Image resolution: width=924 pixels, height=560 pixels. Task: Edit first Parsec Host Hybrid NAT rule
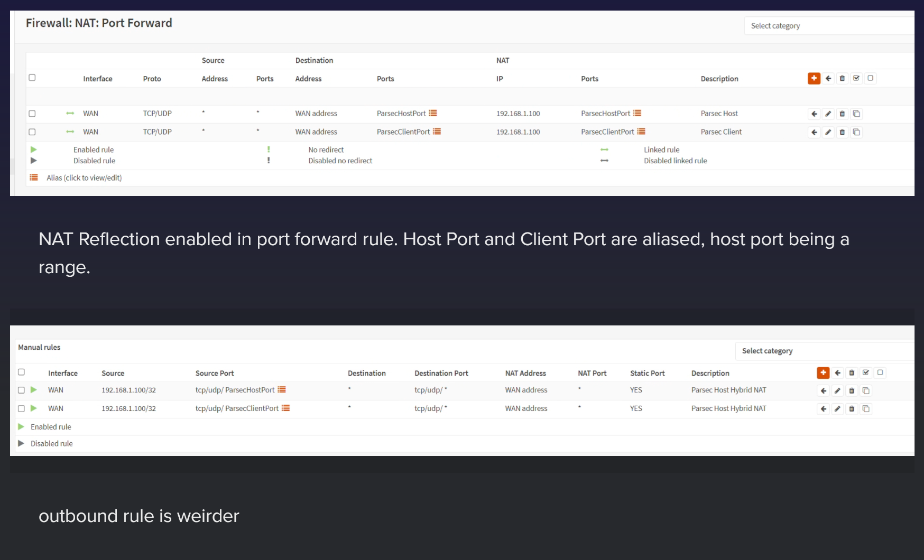click(837, 391)
